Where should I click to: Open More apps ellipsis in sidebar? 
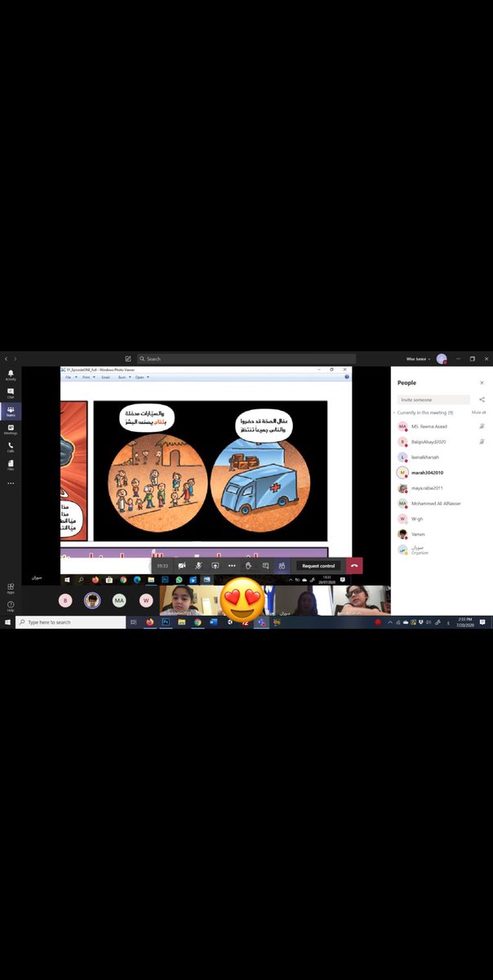[11, 483]
